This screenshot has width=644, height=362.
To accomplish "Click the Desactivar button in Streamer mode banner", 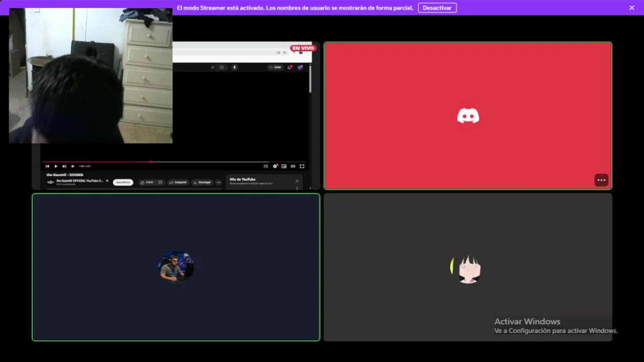I will pyautogui.click(x=437, y=8).
